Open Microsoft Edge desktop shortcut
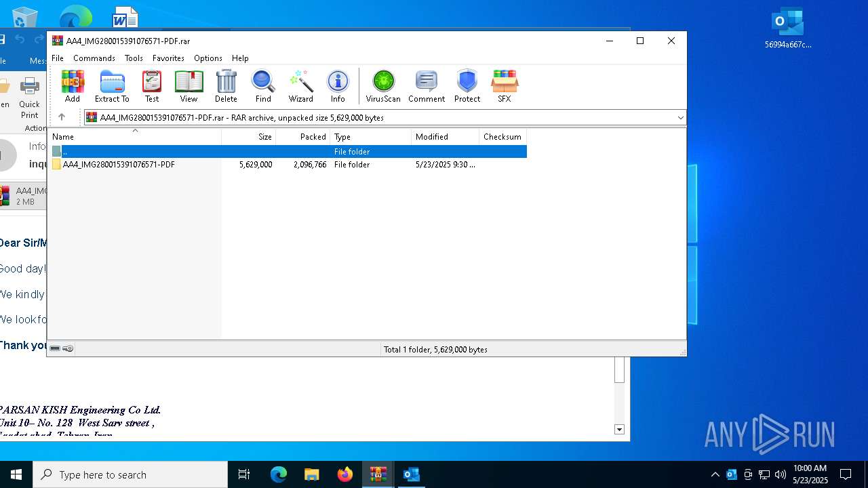 (x=75, y=17)
